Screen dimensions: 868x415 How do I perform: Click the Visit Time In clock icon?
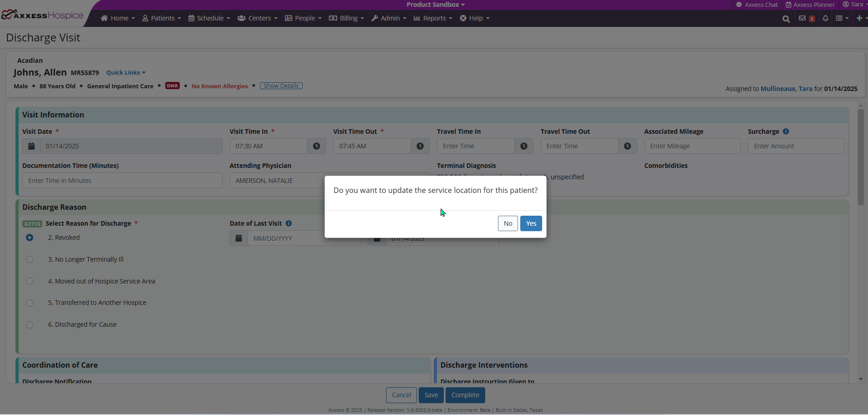(316, 146)
